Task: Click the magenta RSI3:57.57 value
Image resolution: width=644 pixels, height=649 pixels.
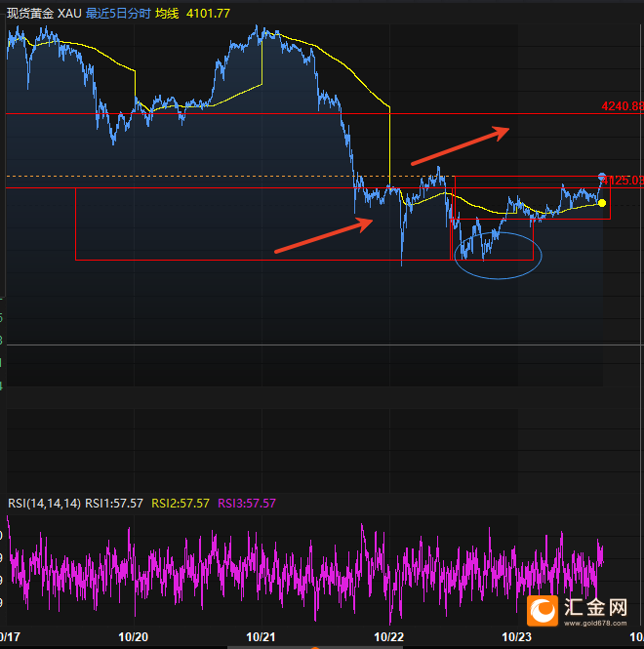Action: pyautogui.click(x=247, y=504)
